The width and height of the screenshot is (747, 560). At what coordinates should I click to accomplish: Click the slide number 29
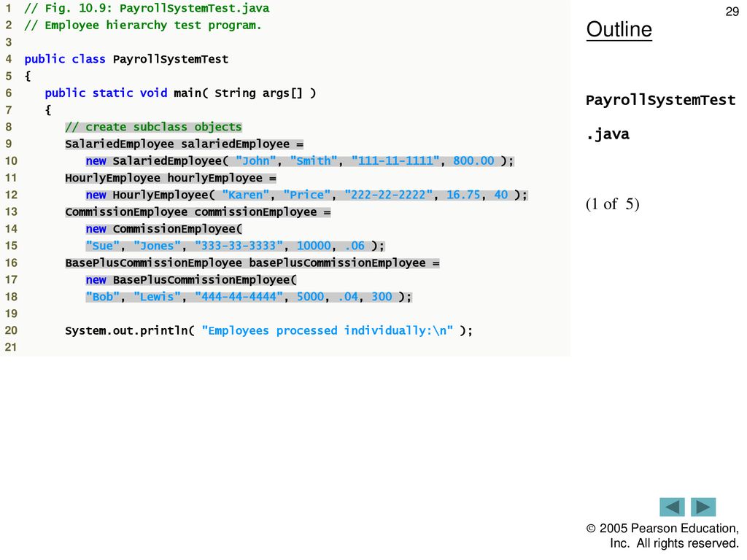732,12
